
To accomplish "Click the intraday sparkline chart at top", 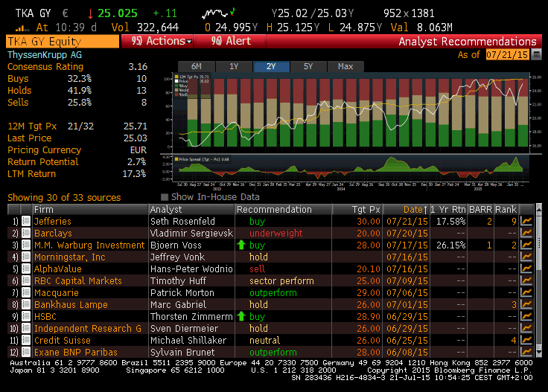I will click(218, 13).
